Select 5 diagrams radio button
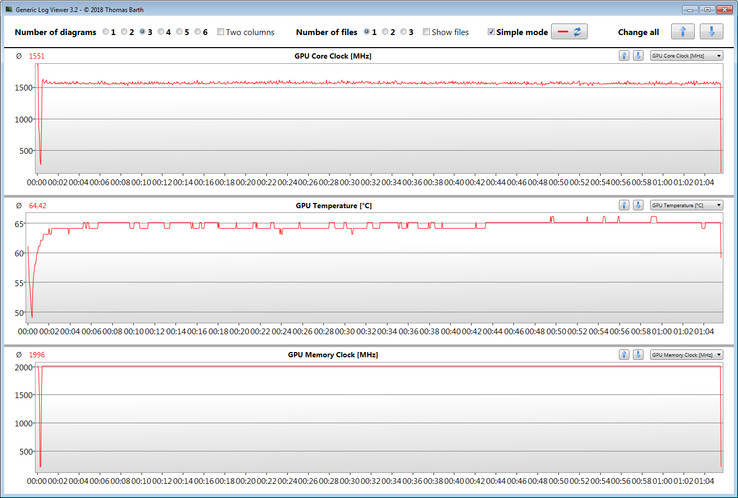Screen dimensions: 738x498 [179, 32]
